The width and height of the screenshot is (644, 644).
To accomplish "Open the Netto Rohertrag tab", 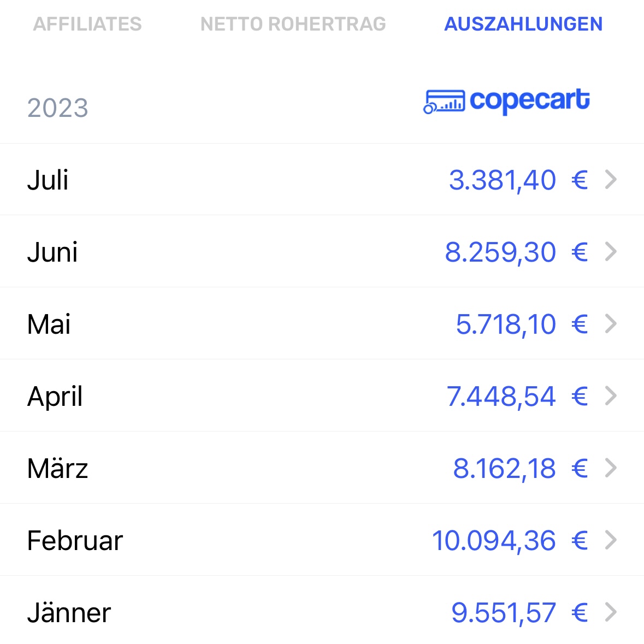I will [x=293, y=24].
